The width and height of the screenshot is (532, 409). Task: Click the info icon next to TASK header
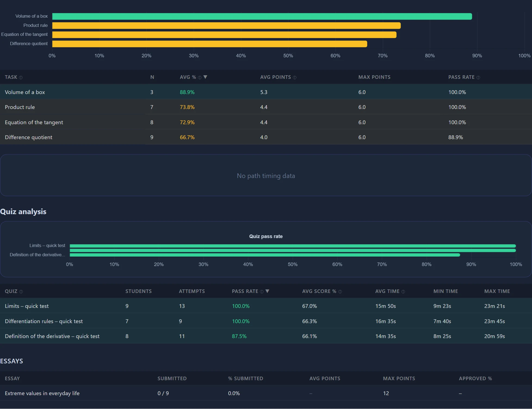click(x=21, y=78)
